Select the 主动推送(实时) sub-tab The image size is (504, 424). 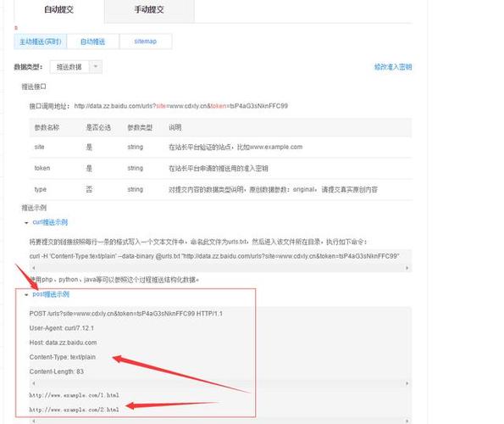point(40,42)
